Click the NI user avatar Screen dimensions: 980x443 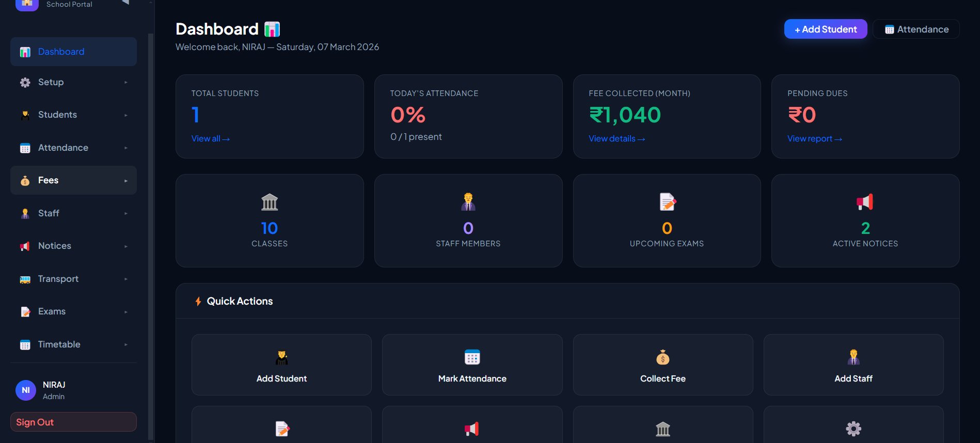(x=26, y=390)
